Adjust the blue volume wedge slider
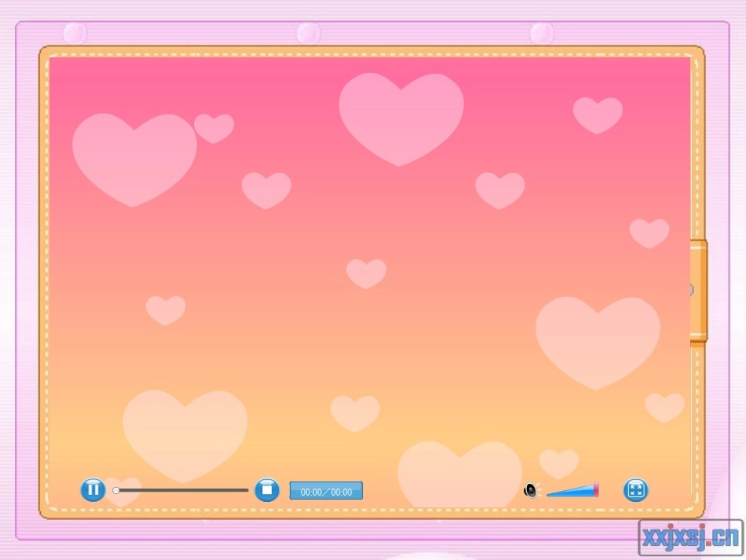The width and height of the screenshot is (746, 560). [572, 490]
